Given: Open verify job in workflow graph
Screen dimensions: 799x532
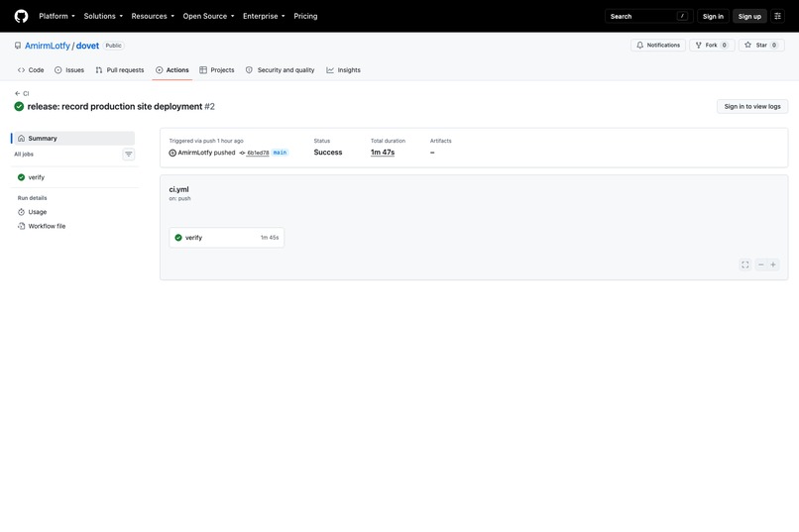Looking at the screenshot, I should point(227,238).
